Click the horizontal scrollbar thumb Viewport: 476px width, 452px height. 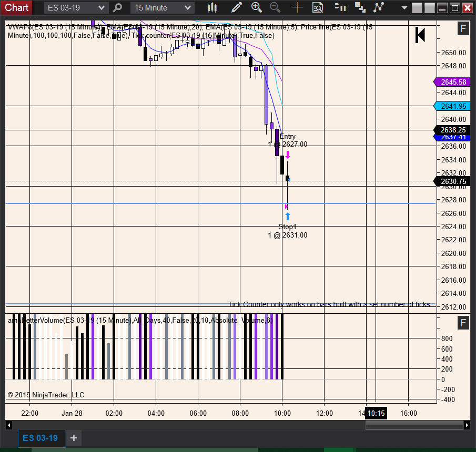point(414,425)
